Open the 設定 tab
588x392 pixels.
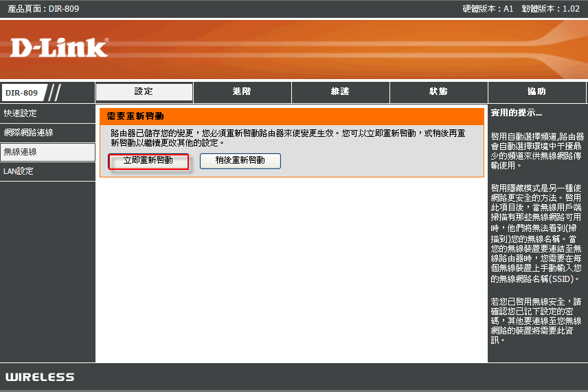(144, 92)
